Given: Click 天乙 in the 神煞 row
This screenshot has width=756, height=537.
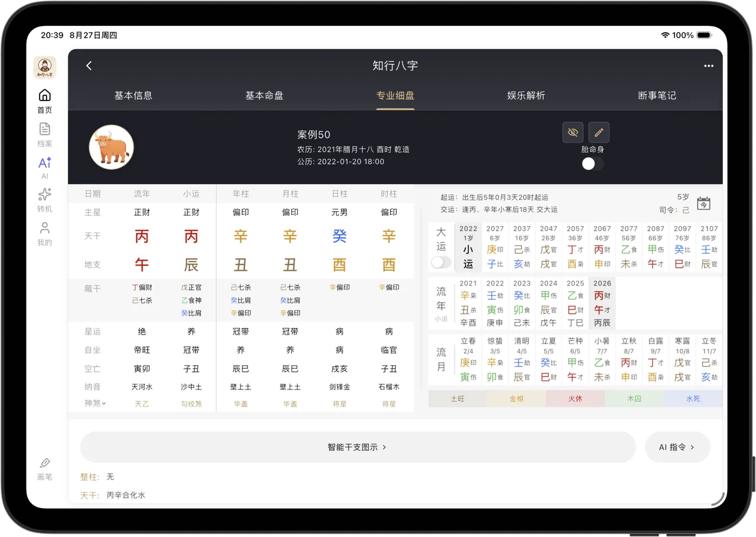Looking at the screenshot, I should click(x=142, y=404).
